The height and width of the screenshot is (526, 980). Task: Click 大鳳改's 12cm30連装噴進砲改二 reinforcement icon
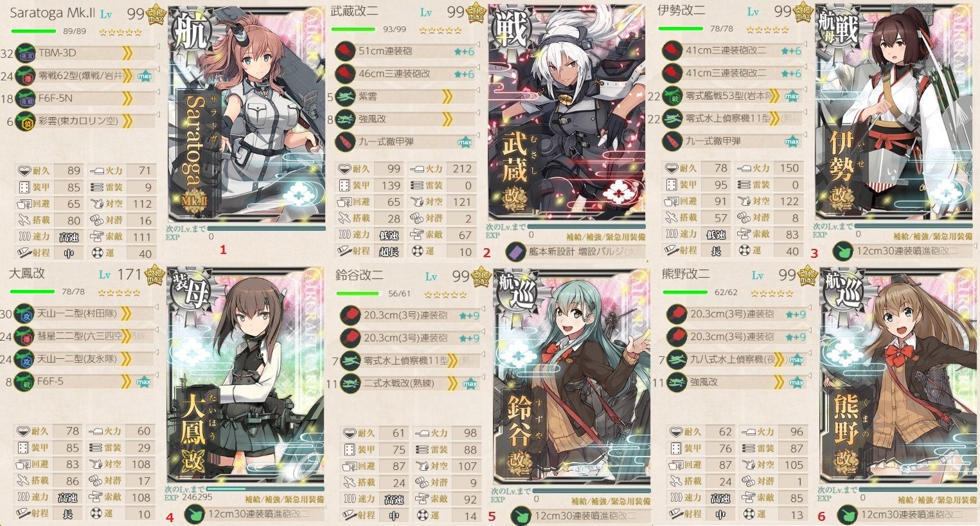click(x=193, y=514)
